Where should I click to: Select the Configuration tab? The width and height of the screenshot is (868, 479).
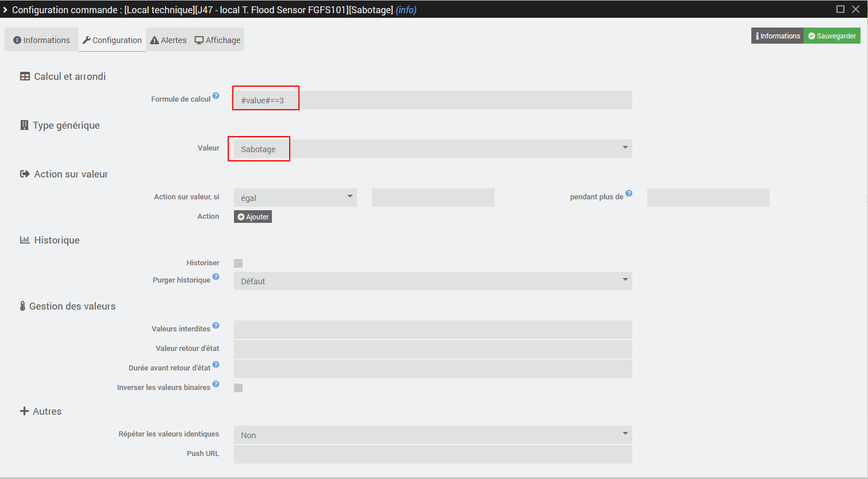click(112, 40)
